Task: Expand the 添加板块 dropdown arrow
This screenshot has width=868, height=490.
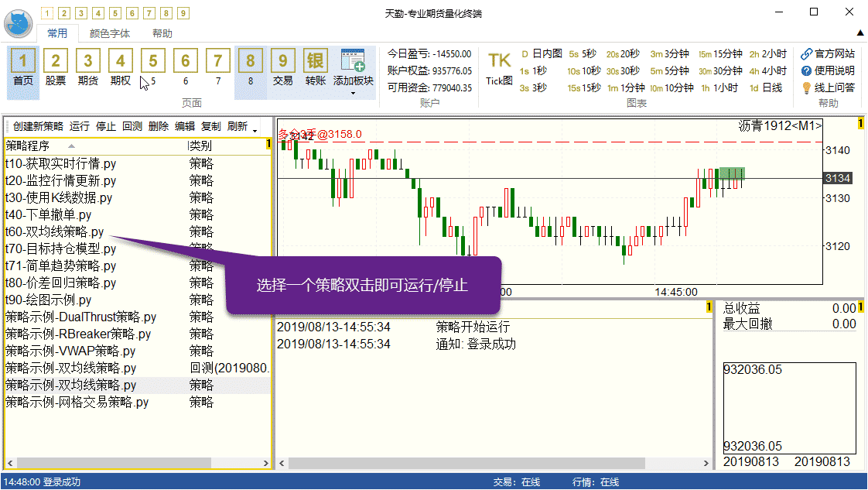Action: (x=353, y=94)
